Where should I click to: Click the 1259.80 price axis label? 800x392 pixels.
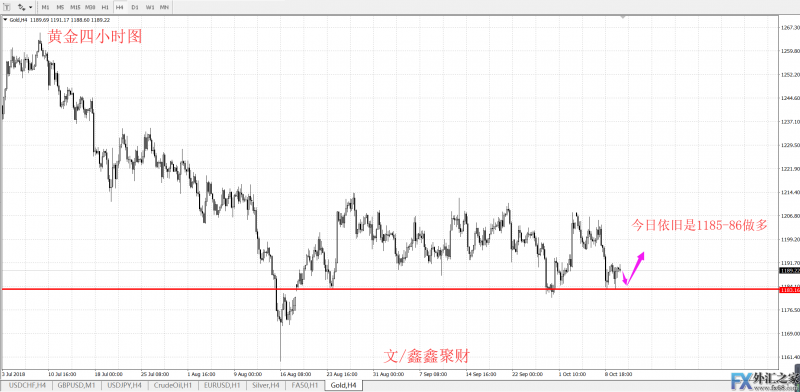tap(790, 51)
